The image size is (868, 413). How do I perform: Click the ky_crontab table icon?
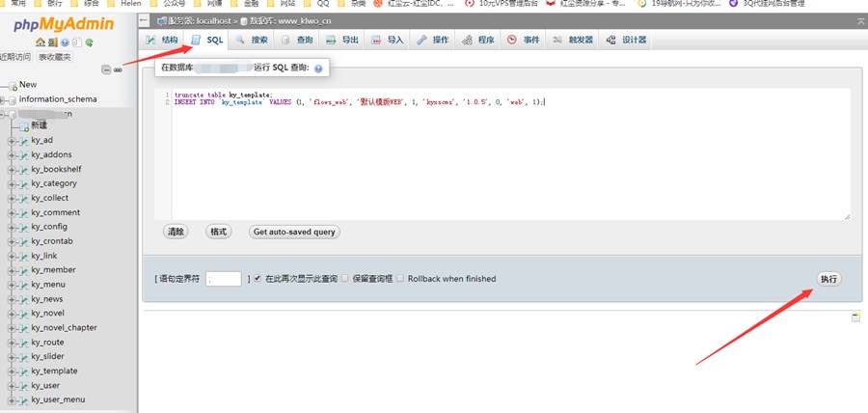tap(23, 242)
